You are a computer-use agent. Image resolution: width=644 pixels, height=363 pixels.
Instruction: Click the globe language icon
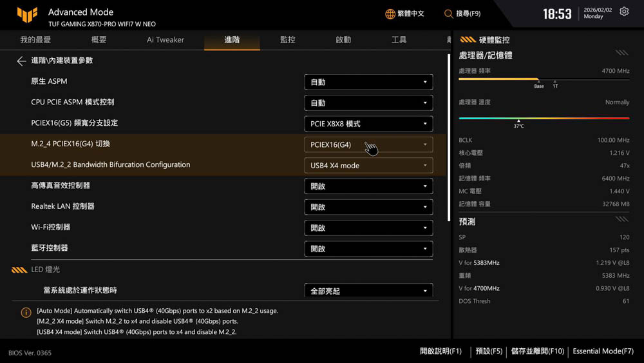390,14
